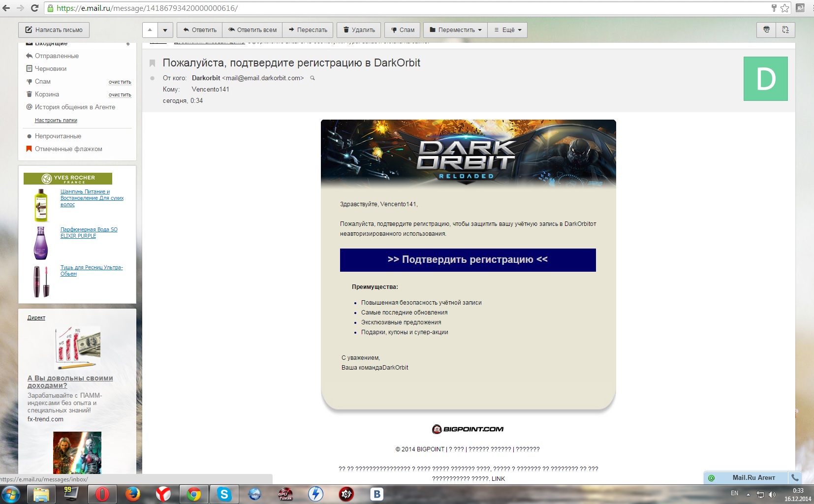Screen dimensions: 814x504
Task: Reload the page with the refresh icon
Action: 34,8
